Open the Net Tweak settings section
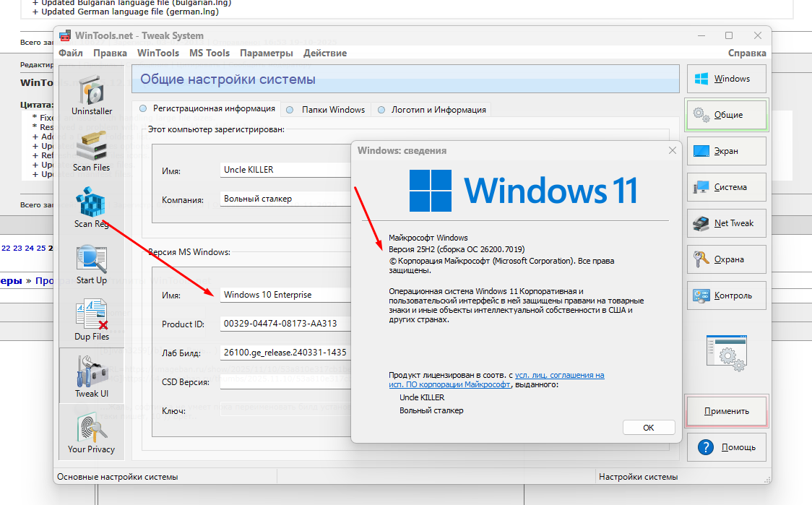This screenshot has height=505, width=812. click(x=727, y=223)
